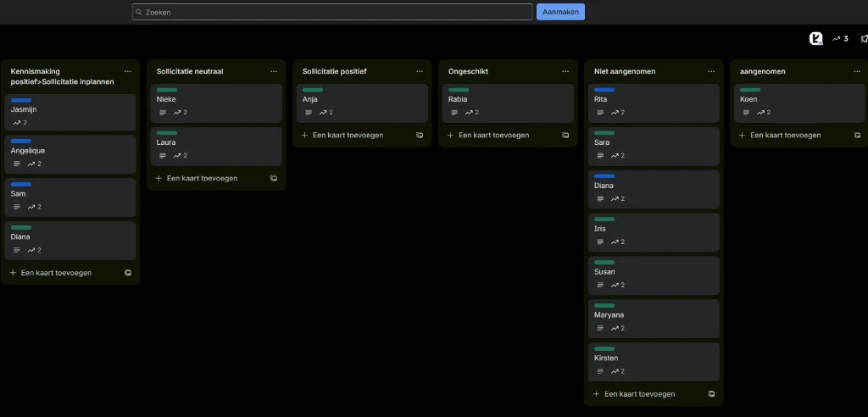Click the blue label on Rita card
The width and height of the screenshot is (868, 417).
(x=604, y=90)
